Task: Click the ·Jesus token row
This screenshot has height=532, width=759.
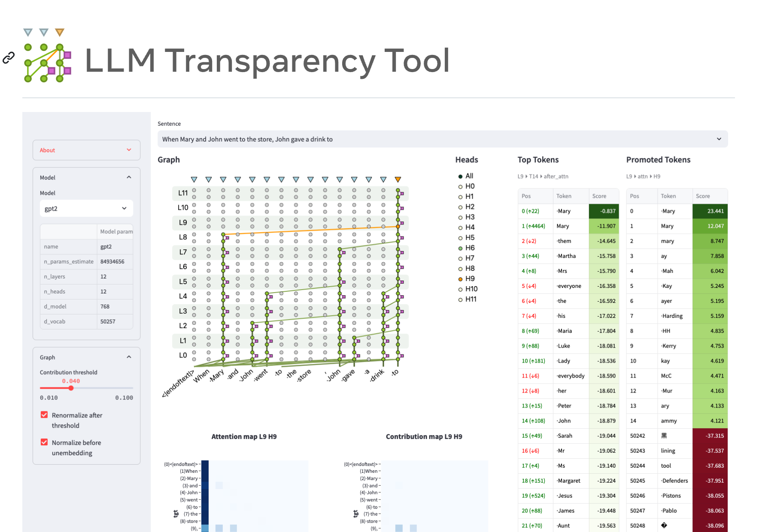Action: [x=568, y=496]
